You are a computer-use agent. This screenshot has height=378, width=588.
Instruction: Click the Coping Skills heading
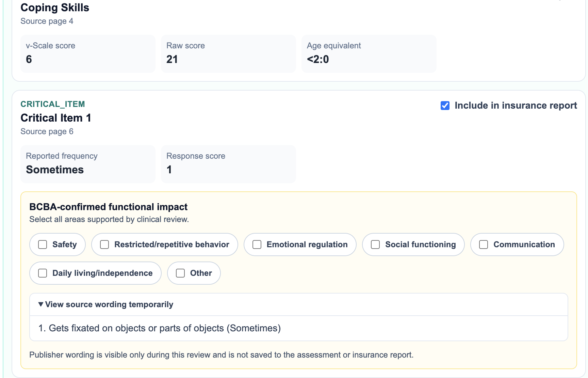point(55,7)
